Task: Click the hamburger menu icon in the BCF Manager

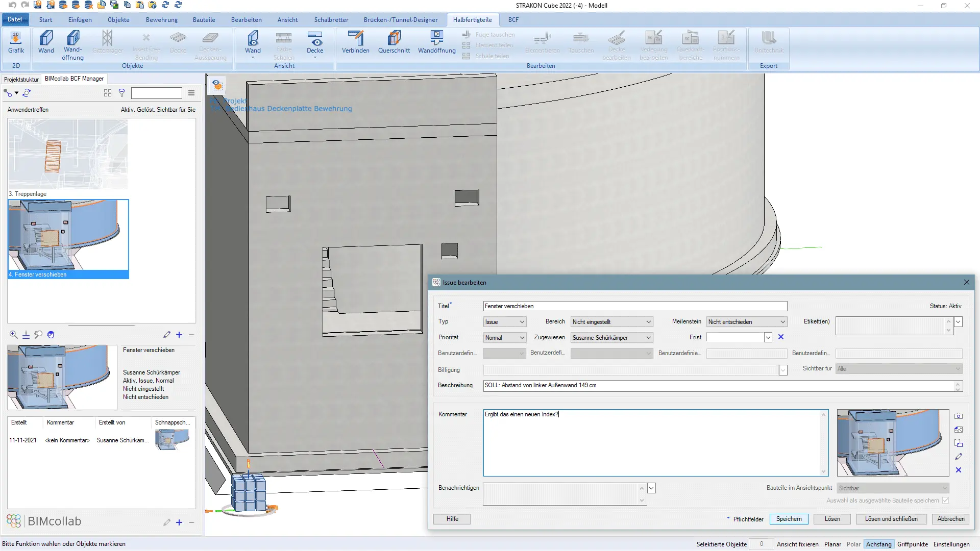Action: pyautogui.click(x=191, y=93)
